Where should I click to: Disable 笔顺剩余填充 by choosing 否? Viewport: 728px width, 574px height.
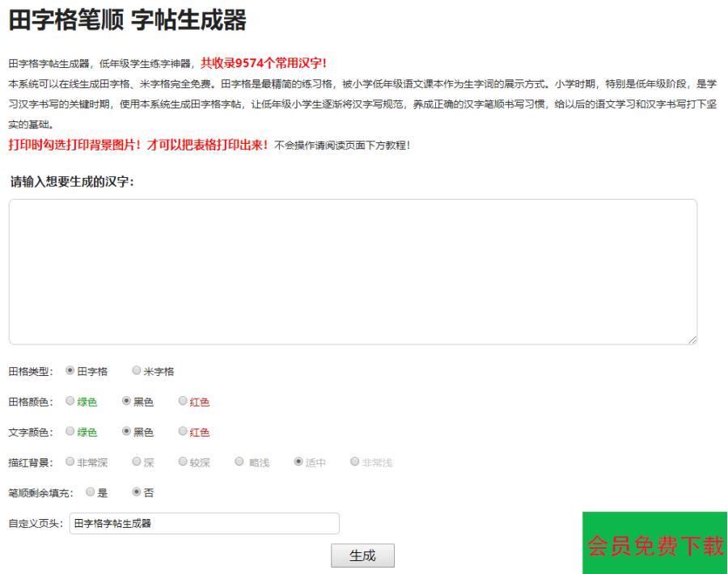[136, 492]
